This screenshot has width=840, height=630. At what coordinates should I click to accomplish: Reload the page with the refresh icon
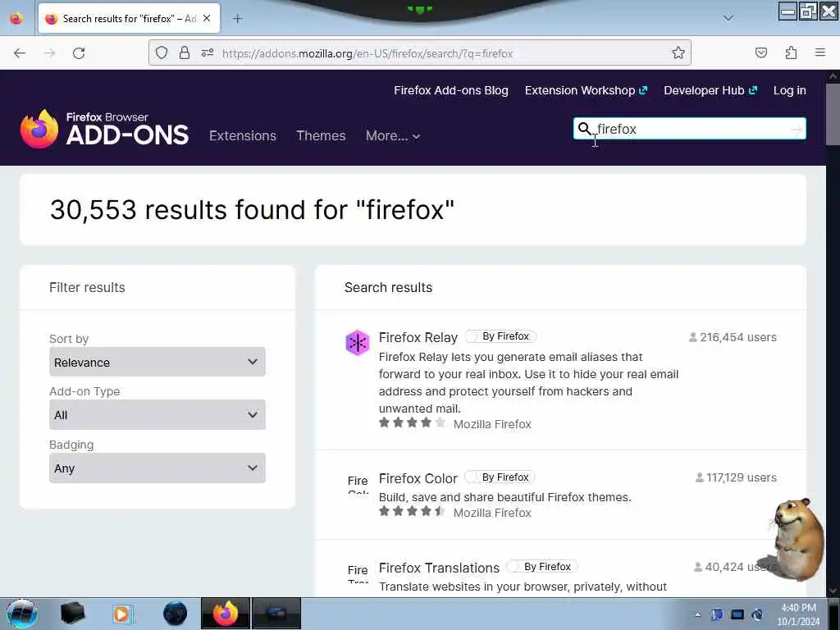click(79, 53)
